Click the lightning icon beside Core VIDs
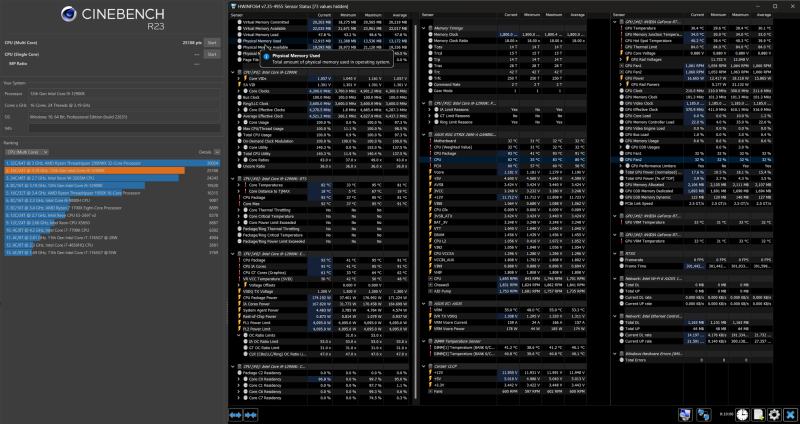The image size is (800, 424). click(245, 79)
